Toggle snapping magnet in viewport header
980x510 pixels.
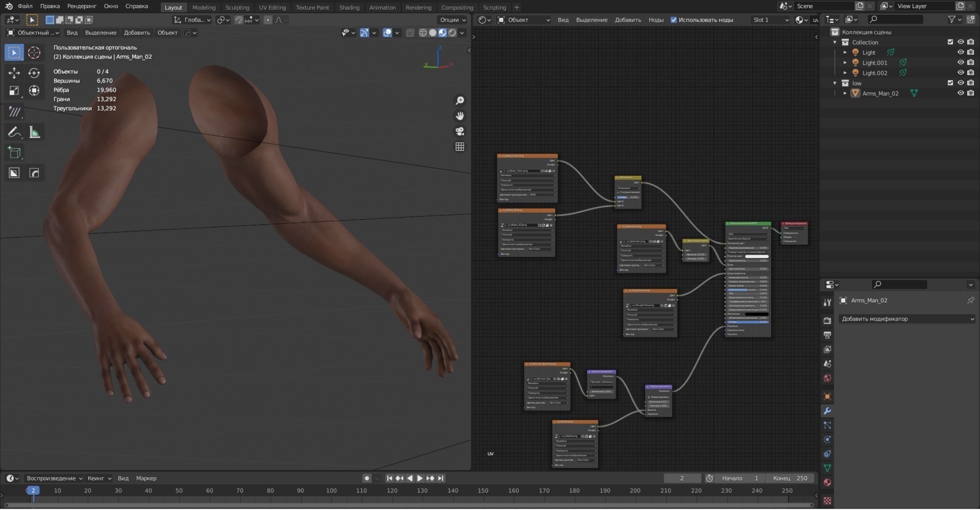pyautogui.click(x=239, y=20)
